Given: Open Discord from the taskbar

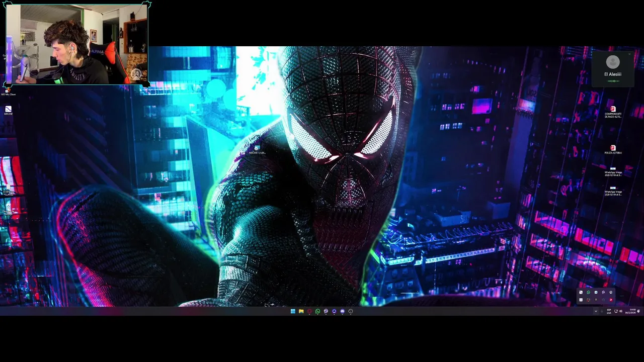Looking at the screenshot, I should [x=342, y=311].
